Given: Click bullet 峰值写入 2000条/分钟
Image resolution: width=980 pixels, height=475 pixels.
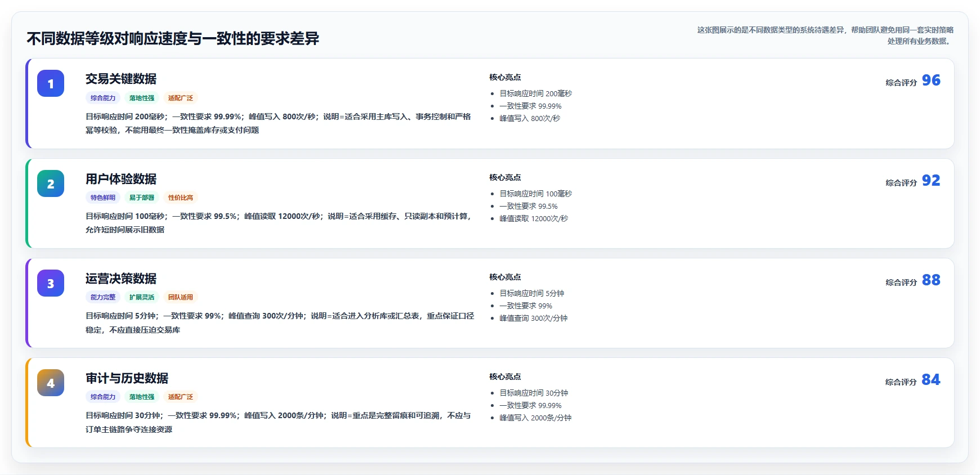Looking at the screenshot, I should 536,418.
